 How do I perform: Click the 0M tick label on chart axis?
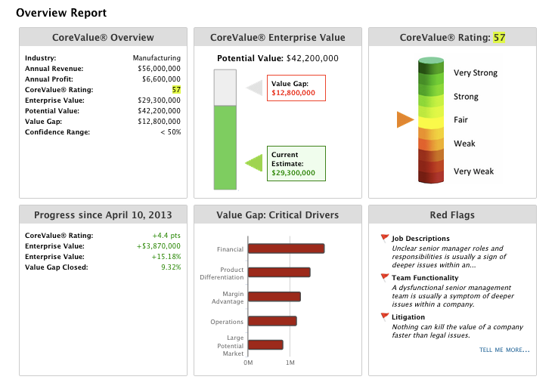click(x=248, y=363)
